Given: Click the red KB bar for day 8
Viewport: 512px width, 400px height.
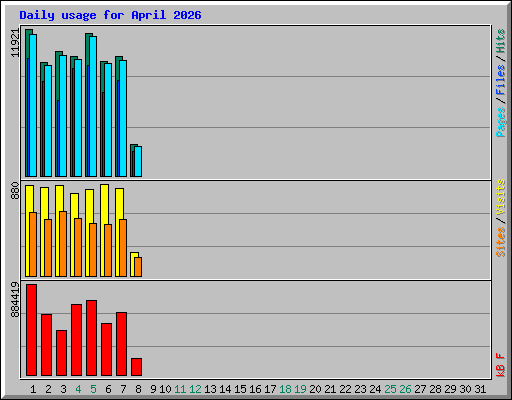Looking at the screenshot, I should coord(136,367).
